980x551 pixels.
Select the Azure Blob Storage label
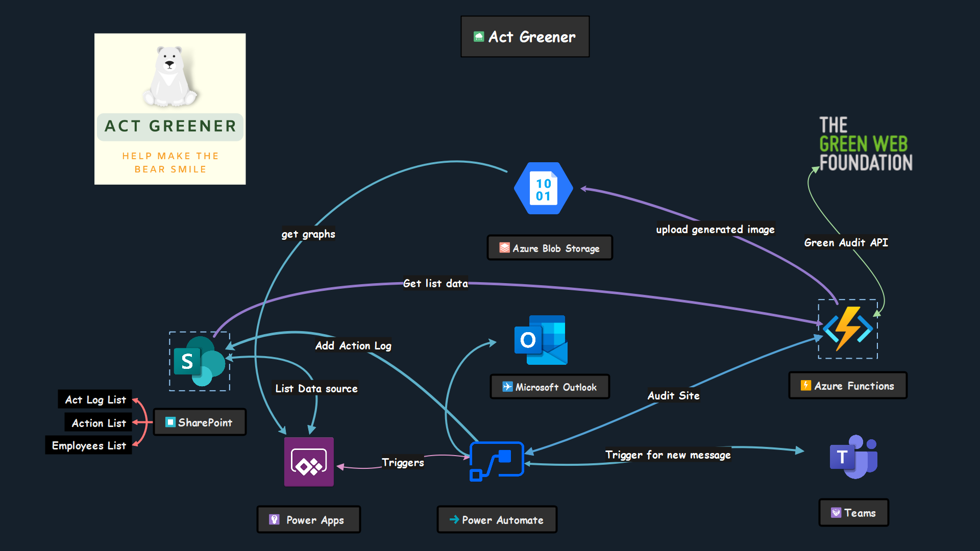tap(550, 248)
